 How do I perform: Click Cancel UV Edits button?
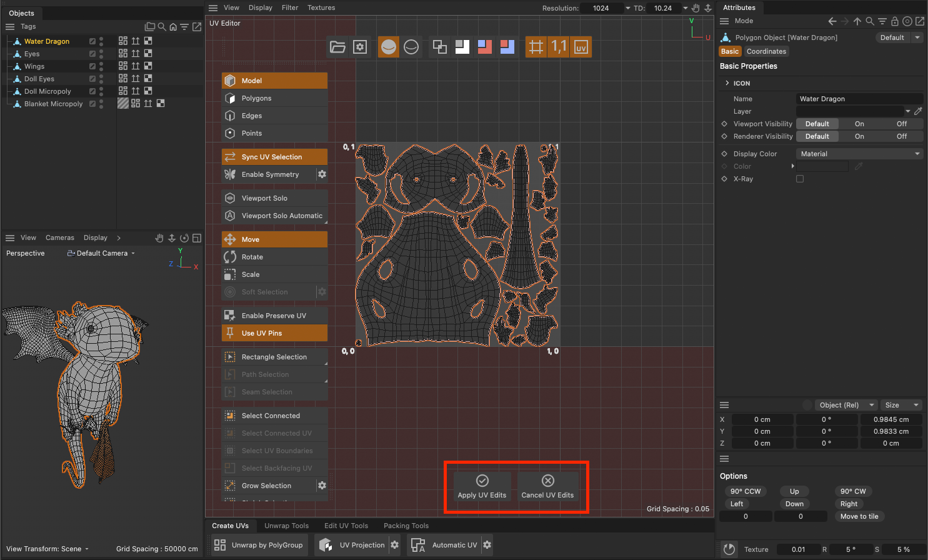547,486
